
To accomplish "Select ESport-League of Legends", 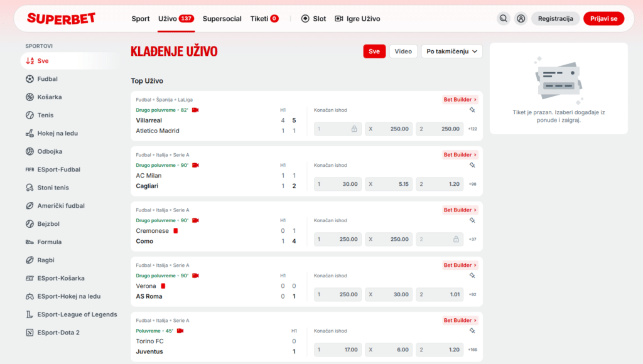I will 72,314.
